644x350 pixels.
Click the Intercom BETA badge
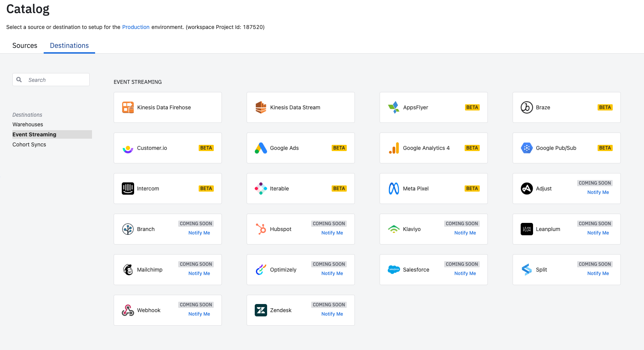(x=206, y=189)
